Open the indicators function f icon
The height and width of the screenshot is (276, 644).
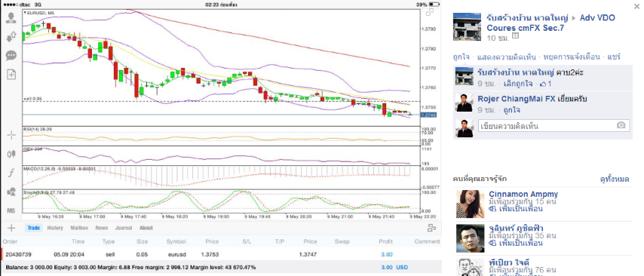point(11,173)
